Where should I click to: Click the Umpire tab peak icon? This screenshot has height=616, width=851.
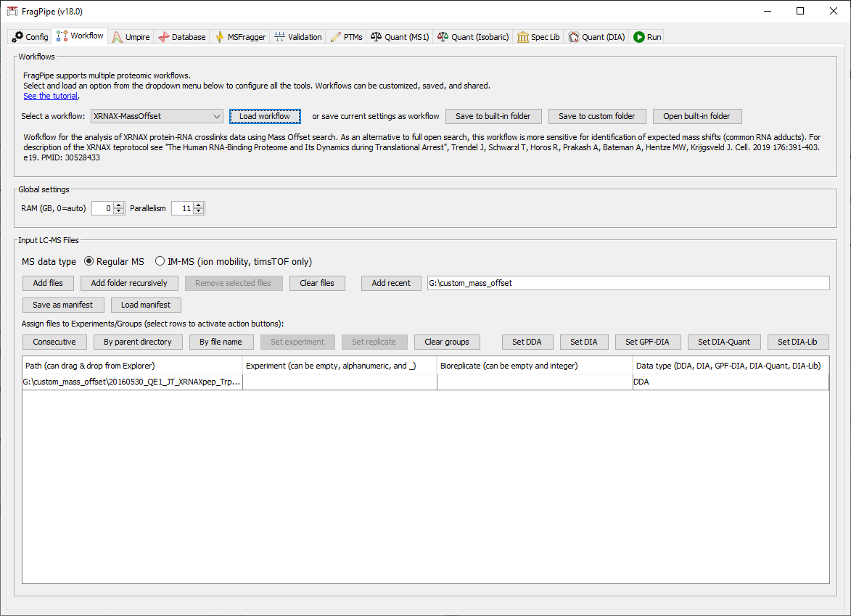pyautogui.click(x=118, y=37)
